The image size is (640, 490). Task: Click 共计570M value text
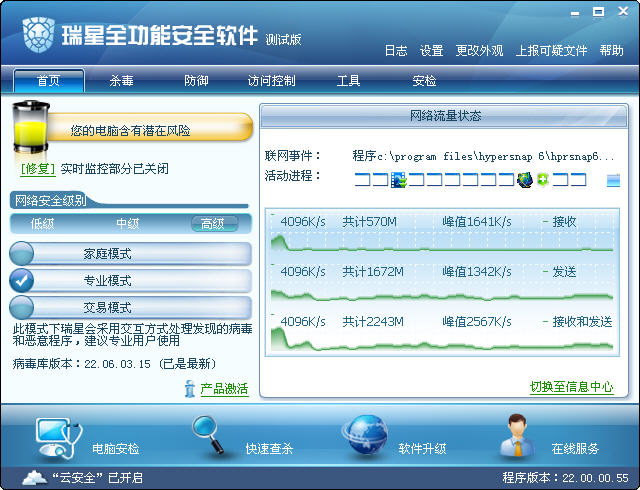pos(369,222)
